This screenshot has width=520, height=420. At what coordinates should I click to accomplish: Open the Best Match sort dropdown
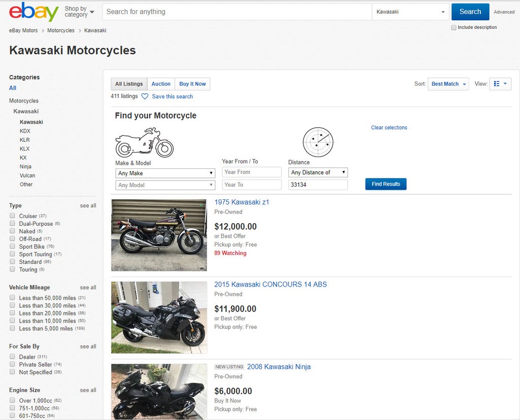click(x=448, y=84)
